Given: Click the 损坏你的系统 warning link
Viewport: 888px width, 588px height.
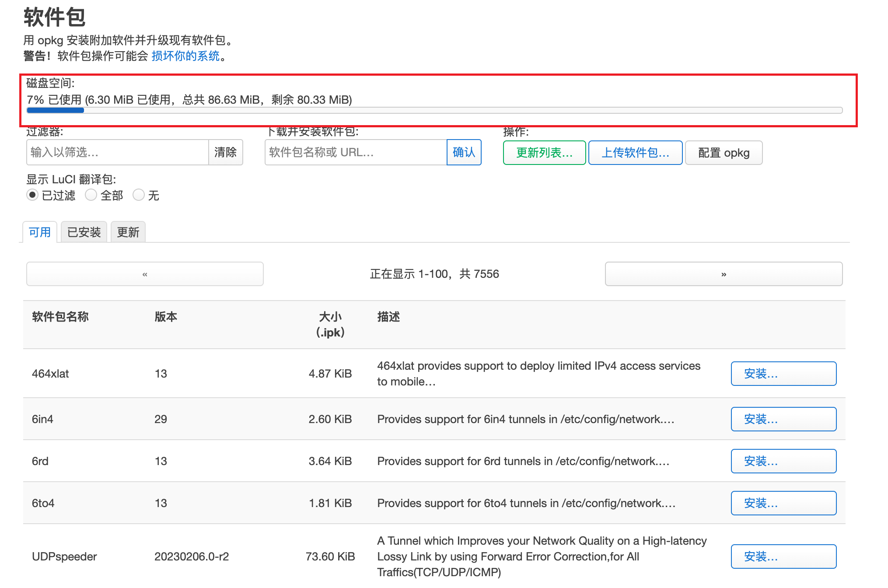Looking at the screenshot, I should [x=185, y=56].
